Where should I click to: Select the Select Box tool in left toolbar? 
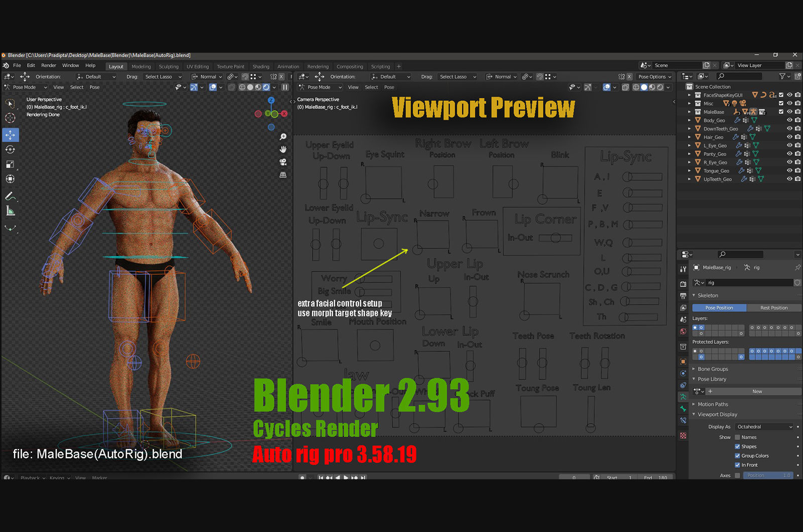tap(10, 103)
